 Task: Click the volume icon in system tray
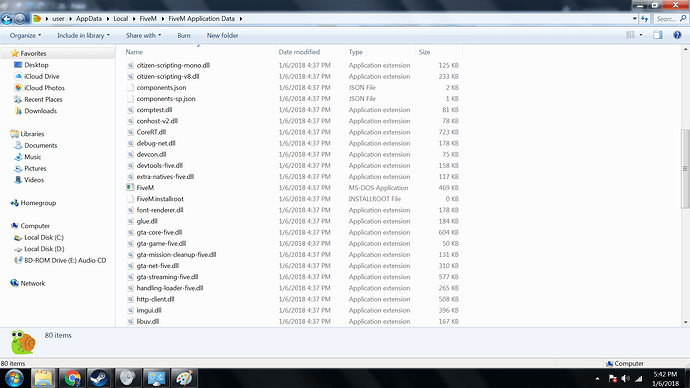tap(625, 378)
